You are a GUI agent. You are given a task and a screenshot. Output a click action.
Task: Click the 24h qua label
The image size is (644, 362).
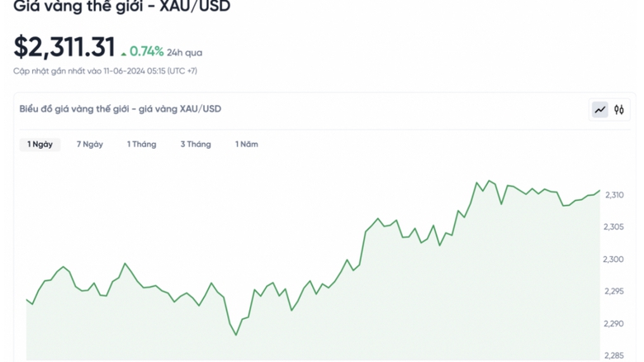(184, 53)
